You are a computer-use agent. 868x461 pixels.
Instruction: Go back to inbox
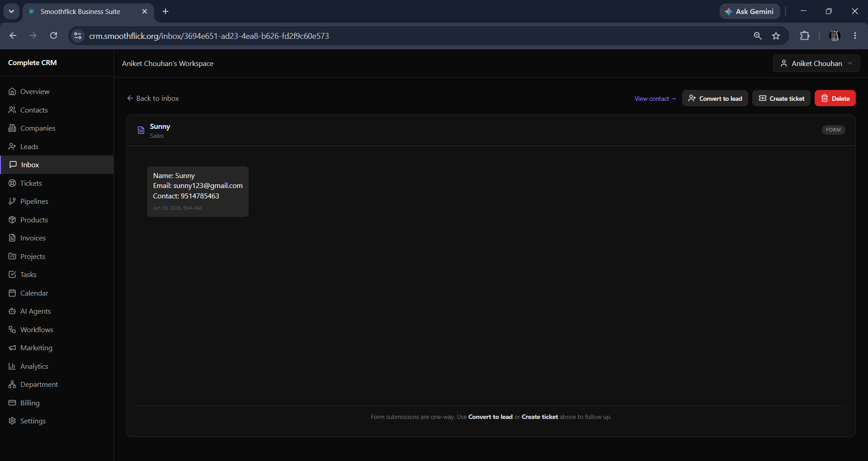pyautogui.click(x=153, y=98)
